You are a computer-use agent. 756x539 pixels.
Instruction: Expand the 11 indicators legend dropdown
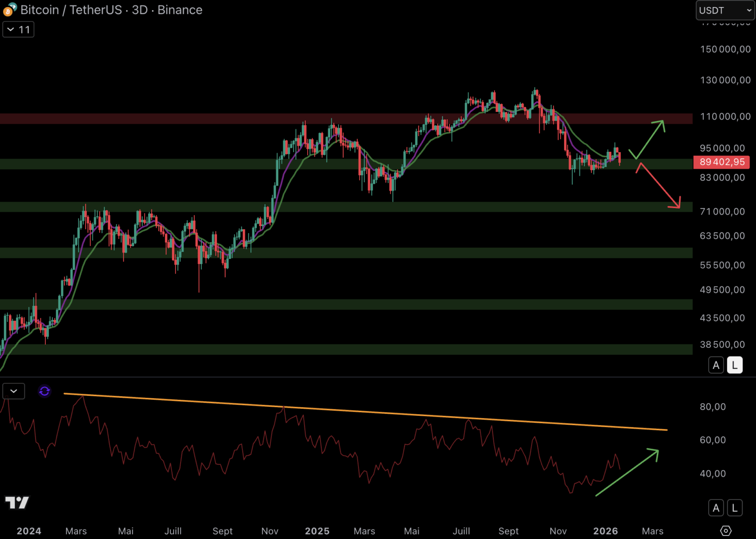[18, 29]
